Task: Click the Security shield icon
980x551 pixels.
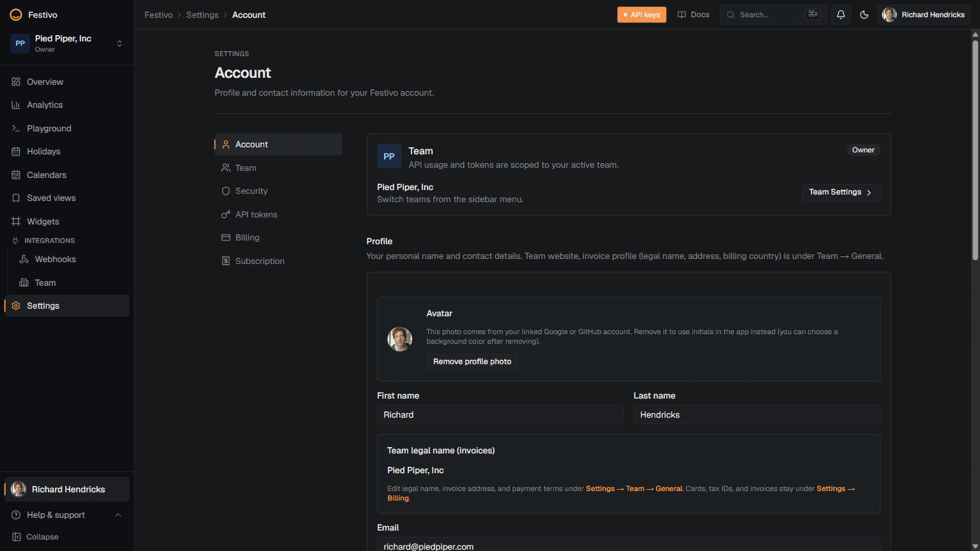Action: (226, 191)
